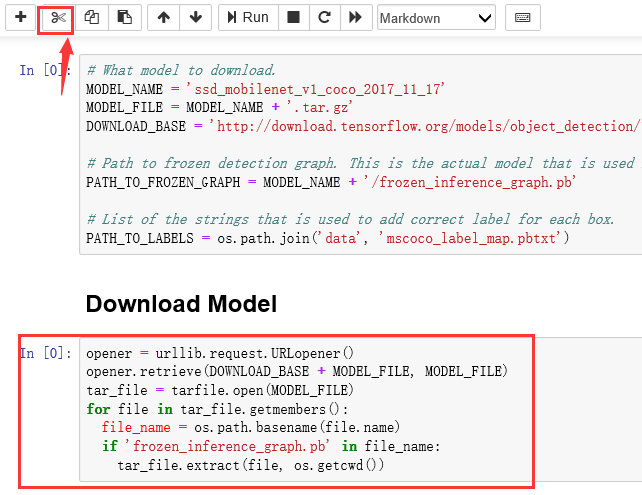Copy the selected cells
642x495 pixels.
pos(92,18)
